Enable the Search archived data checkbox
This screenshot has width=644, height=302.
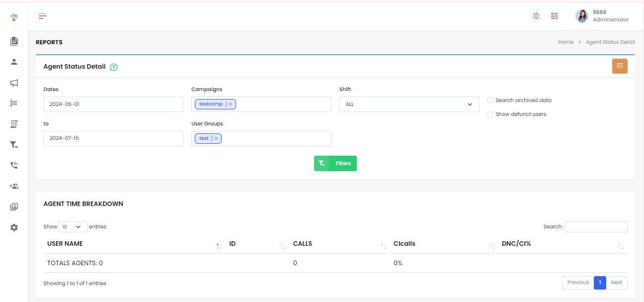[x=490, y=100]
